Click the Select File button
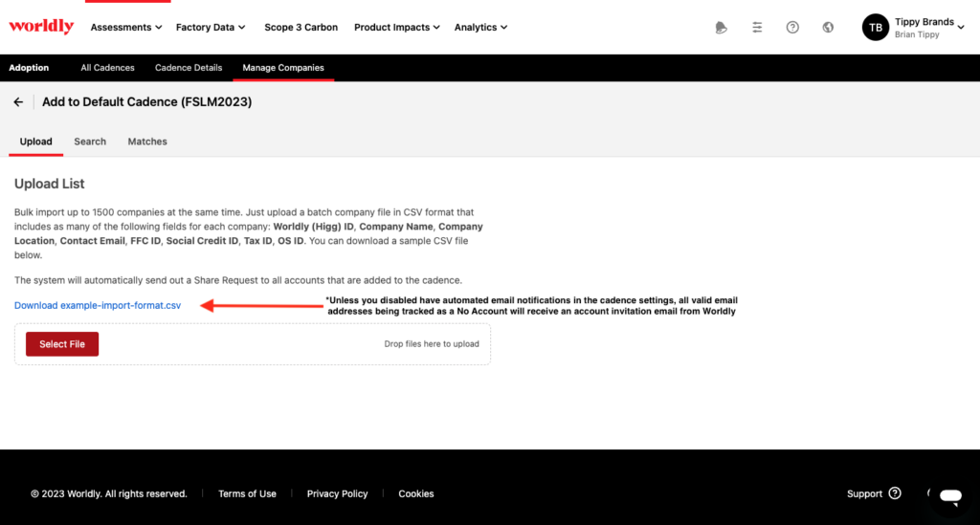Viewport: 980px width, 525px height. point(62,344)
